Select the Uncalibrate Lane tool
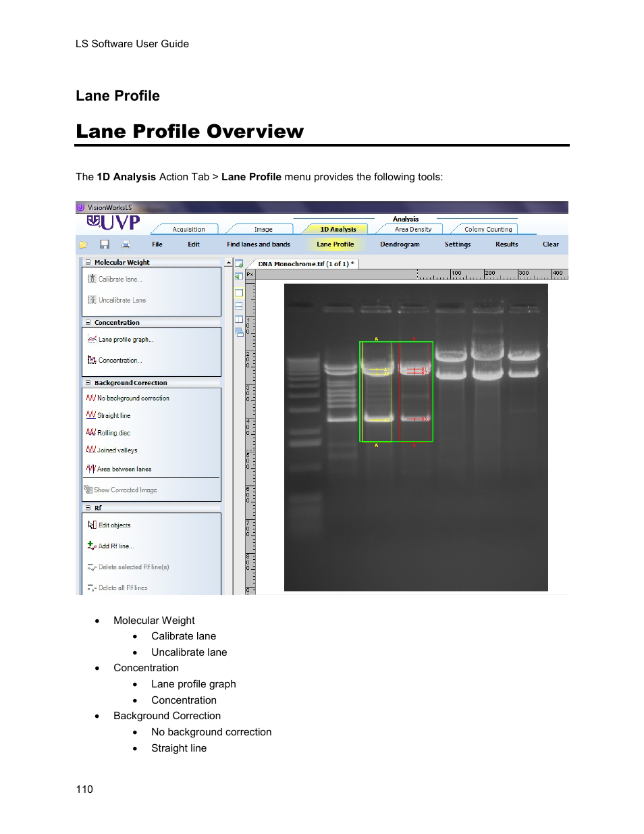This screenshot has height=834, width=644. tap(117, 300)
